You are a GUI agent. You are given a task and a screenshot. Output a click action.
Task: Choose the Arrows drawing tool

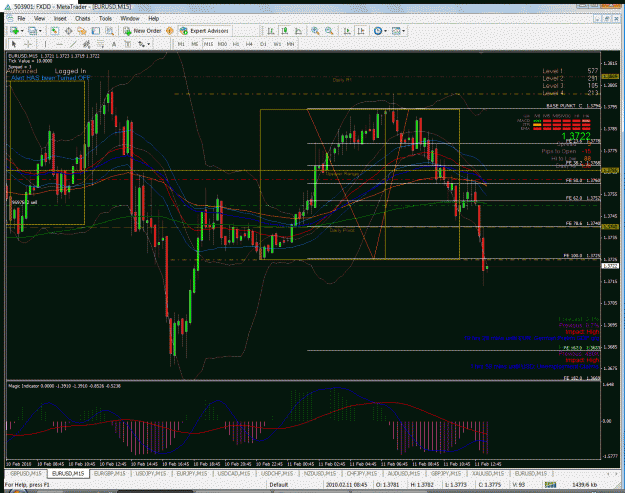coord(142,44)
